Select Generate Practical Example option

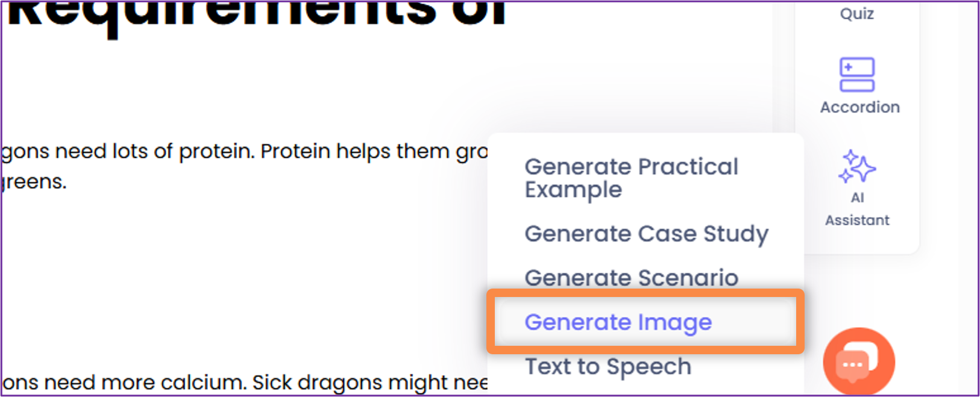pos(631,178)
